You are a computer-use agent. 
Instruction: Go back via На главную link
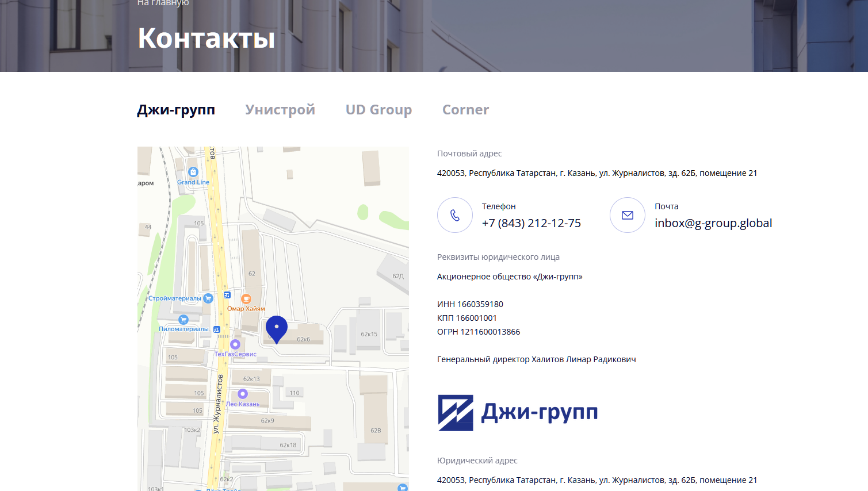click(163, 3)
